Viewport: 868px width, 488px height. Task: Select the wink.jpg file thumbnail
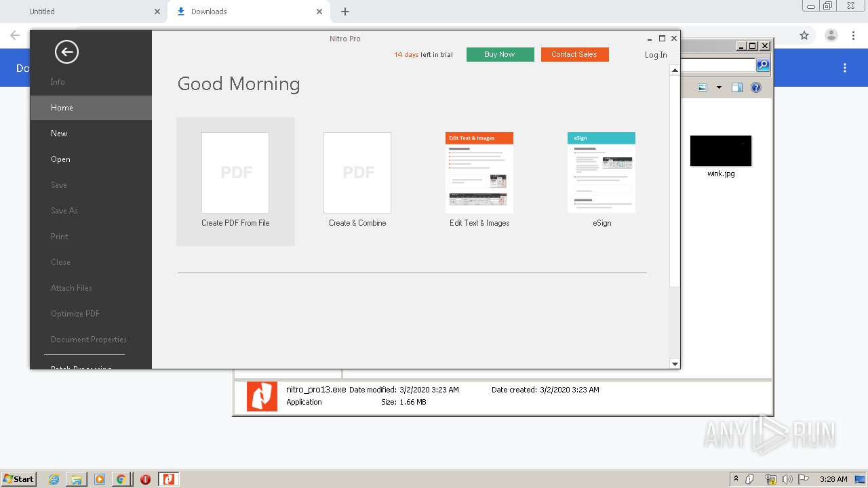(x=721, y=150)
